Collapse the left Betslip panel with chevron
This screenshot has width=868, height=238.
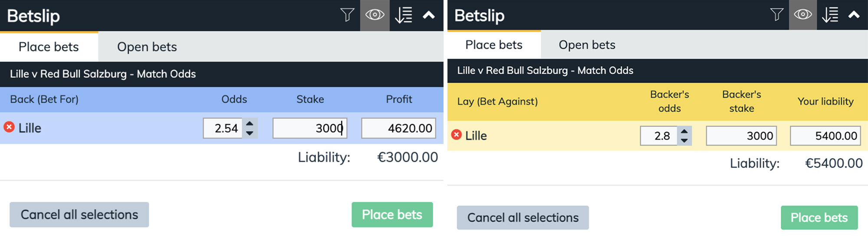(x=429, y=15)
